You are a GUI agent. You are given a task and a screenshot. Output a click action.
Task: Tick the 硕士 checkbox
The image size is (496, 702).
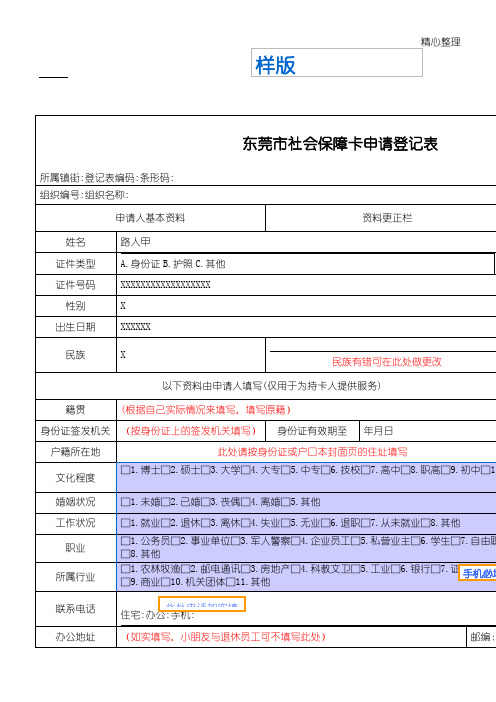click(165, 470)
